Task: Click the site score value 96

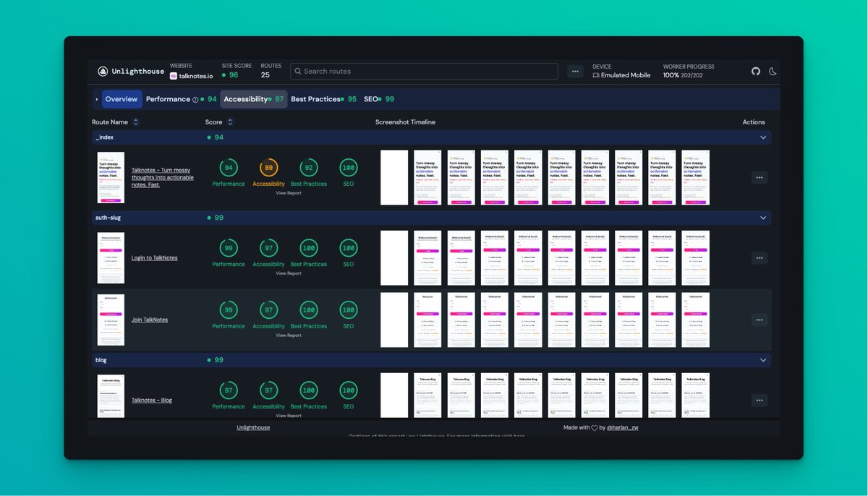Action: (234, 75)
